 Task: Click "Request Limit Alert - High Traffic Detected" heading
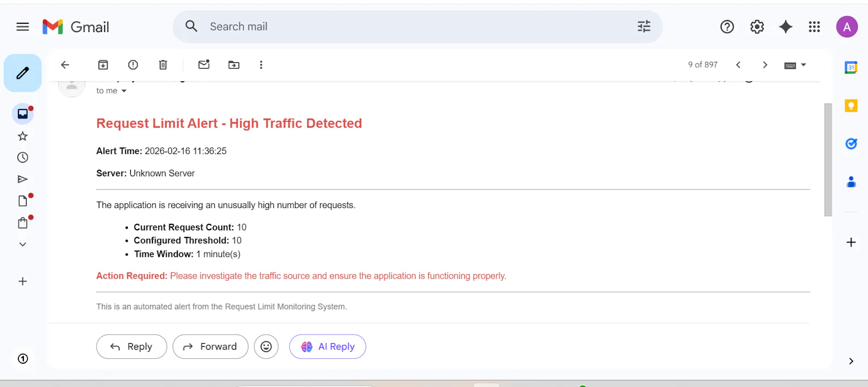229,124
